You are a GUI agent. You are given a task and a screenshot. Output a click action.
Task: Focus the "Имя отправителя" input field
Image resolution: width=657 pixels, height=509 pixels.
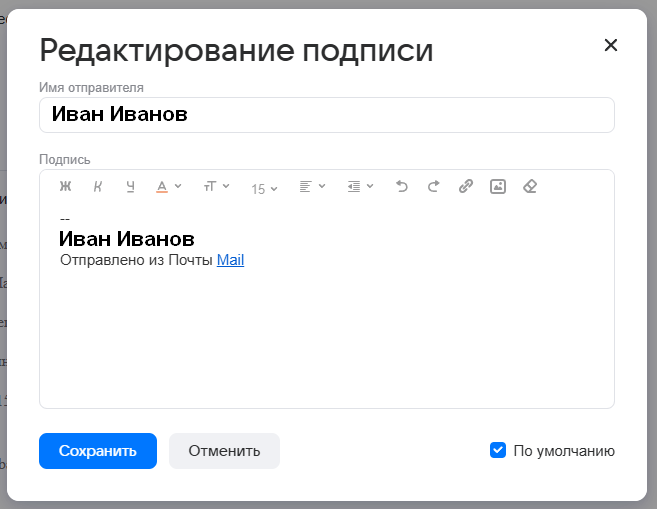326,115
